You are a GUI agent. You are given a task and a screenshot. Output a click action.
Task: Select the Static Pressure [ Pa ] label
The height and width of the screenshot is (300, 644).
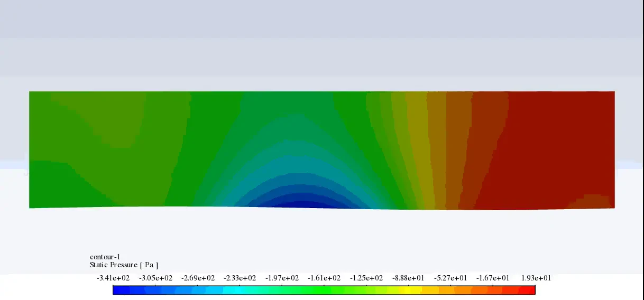point(124,265)
